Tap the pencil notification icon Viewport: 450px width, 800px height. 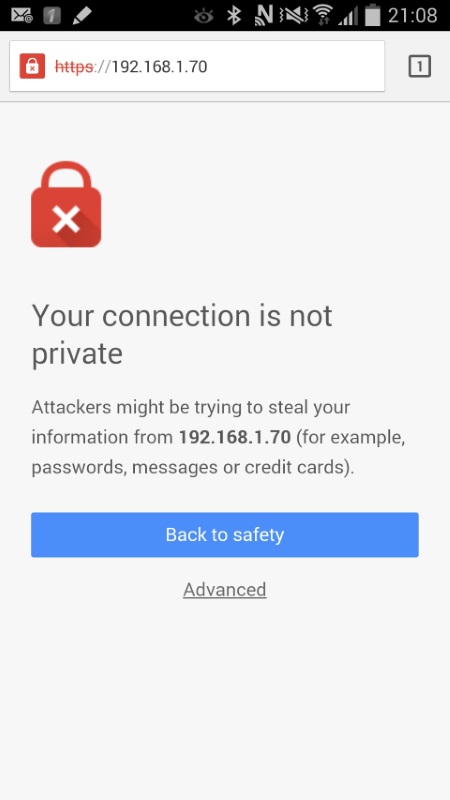click(x=82, y=15)
